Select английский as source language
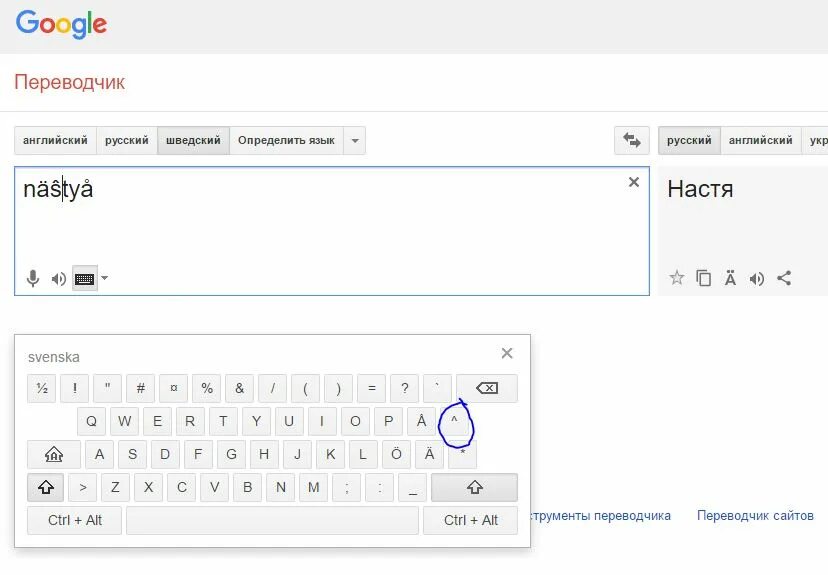This screenshot has height=575, width=828. 55,140
